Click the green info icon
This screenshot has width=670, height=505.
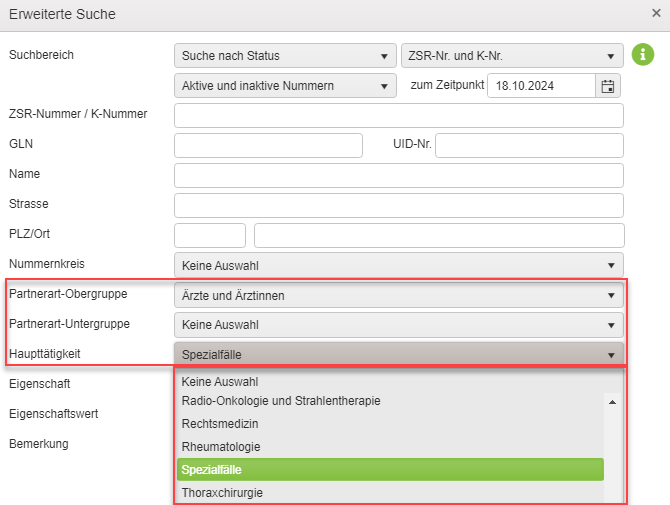coord(643,55)
